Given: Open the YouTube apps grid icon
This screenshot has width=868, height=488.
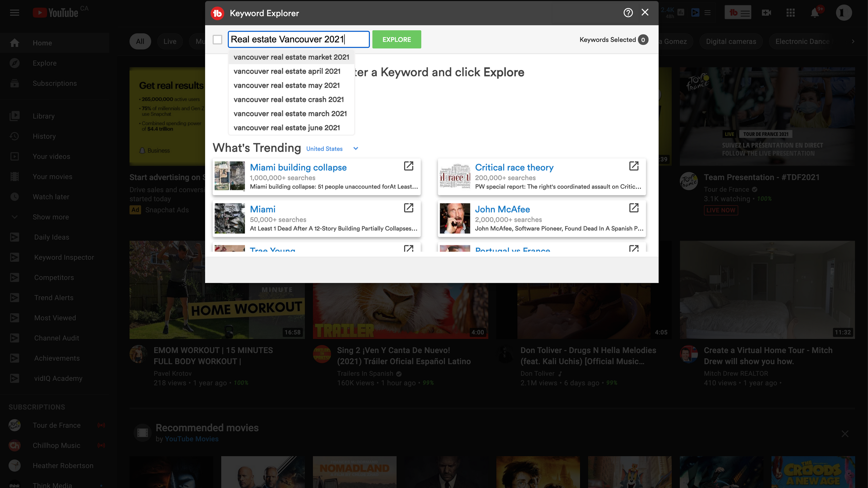Looking at the screenshot, I should (x=790, y=13).
